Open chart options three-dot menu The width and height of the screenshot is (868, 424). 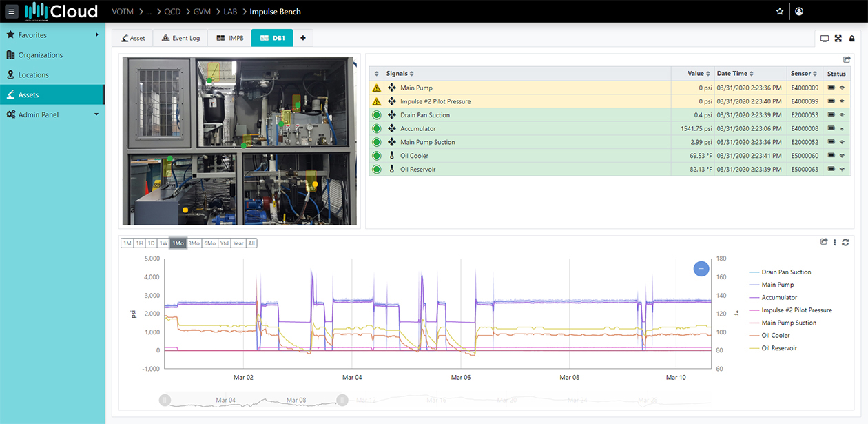(835, 242)
